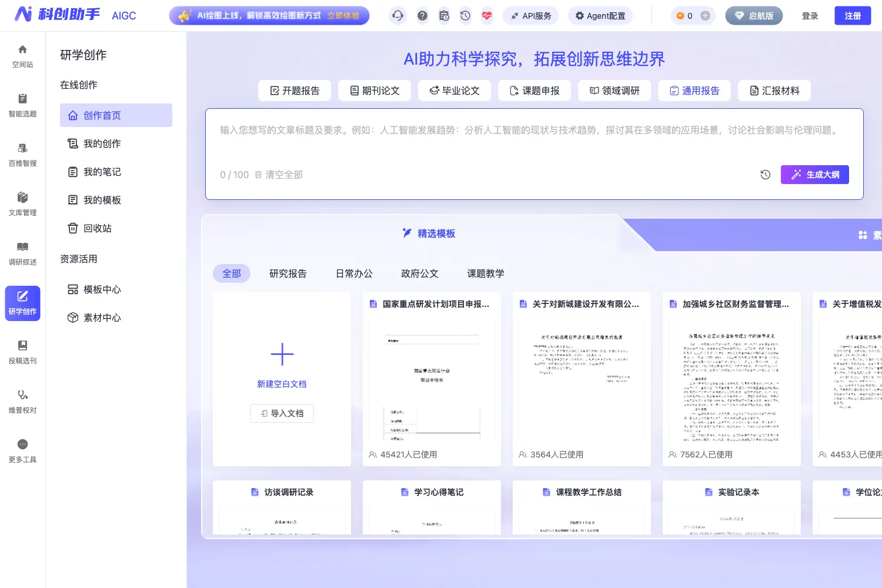
Task: Filter templates by 日常办公
Action: tap(354, 273)
